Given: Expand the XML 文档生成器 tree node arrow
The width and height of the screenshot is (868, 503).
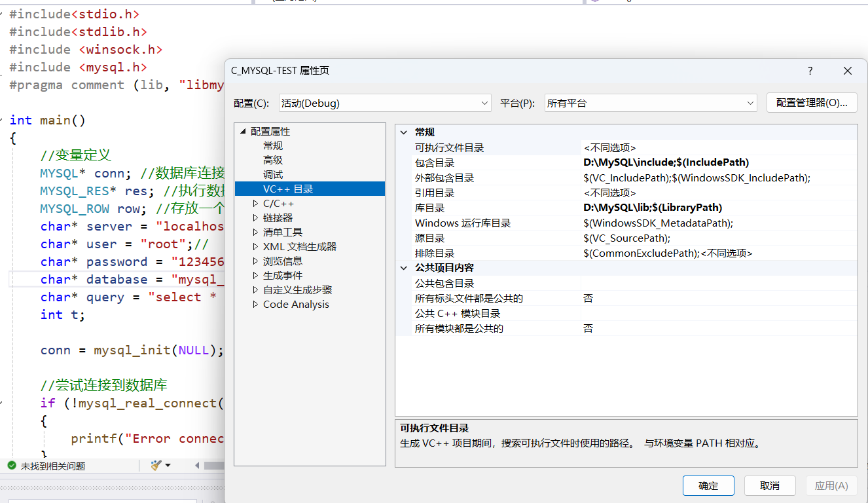Looking at the screenshot, I should [x=256, y=247].
